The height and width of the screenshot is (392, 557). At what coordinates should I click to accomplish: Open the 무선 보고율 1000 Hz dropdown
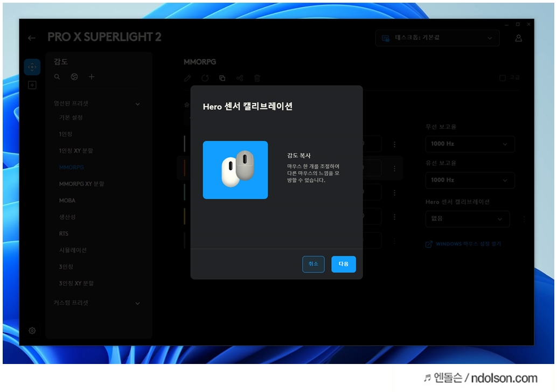(470, 144)
